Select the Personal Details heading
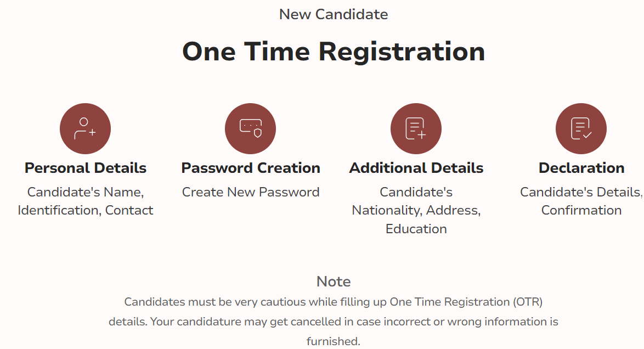The image size is (644, 349). click(86, 168)
